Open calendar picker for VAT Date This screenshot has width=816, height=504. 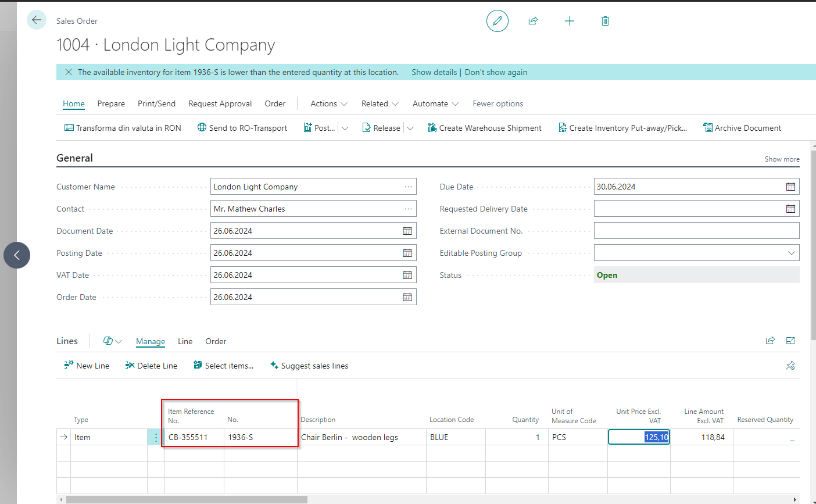click(x=407, y=275)
